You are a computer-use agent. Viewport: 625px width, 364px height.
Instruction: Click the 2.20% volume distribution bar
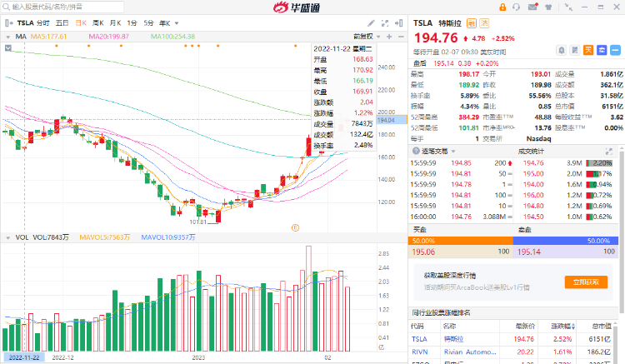599,163
